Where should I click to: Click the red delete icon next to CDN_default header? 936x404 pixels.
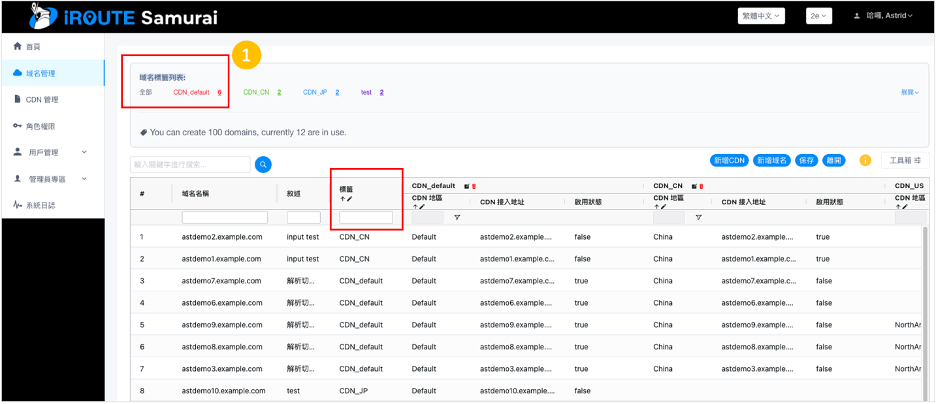coord(473,186)
